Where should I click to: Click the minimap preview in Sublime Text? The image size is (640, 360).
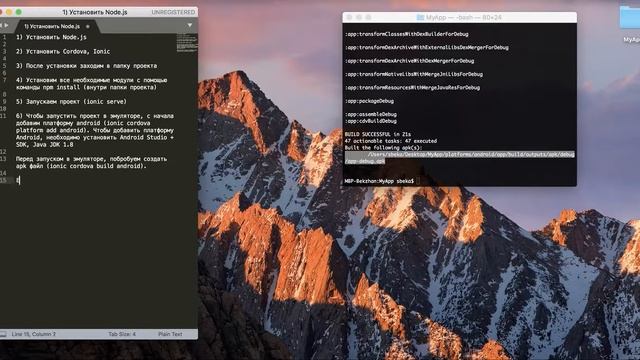click(x=187, y=43)
